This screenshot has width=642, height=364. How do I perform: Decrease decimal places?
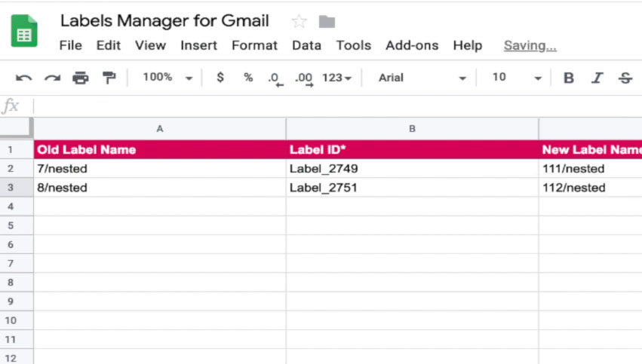[x=275, y=78]
